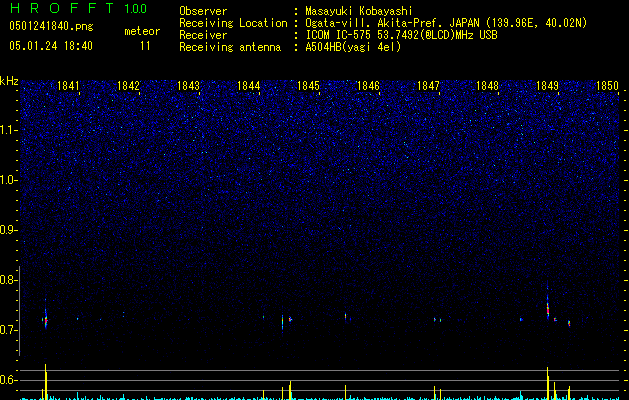This screenshot has width=629, height=400.
Task: Click the 1847 time marker
Action: pyautogui.click(x=428, y=86)
